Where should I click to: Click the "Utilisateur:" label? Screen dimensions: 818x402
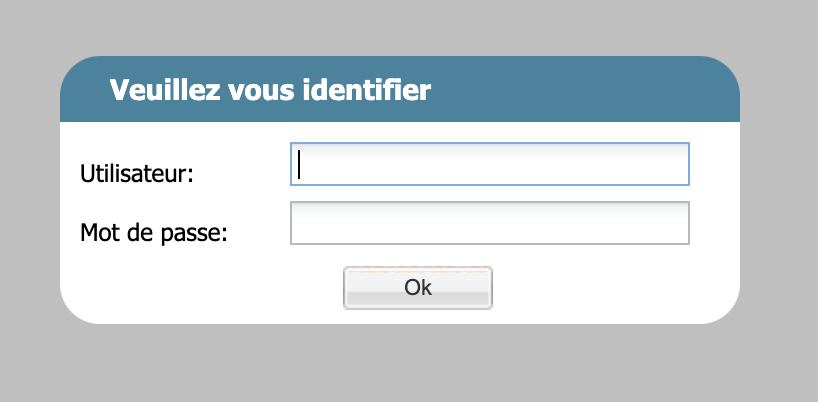click(x=136, y=174)
